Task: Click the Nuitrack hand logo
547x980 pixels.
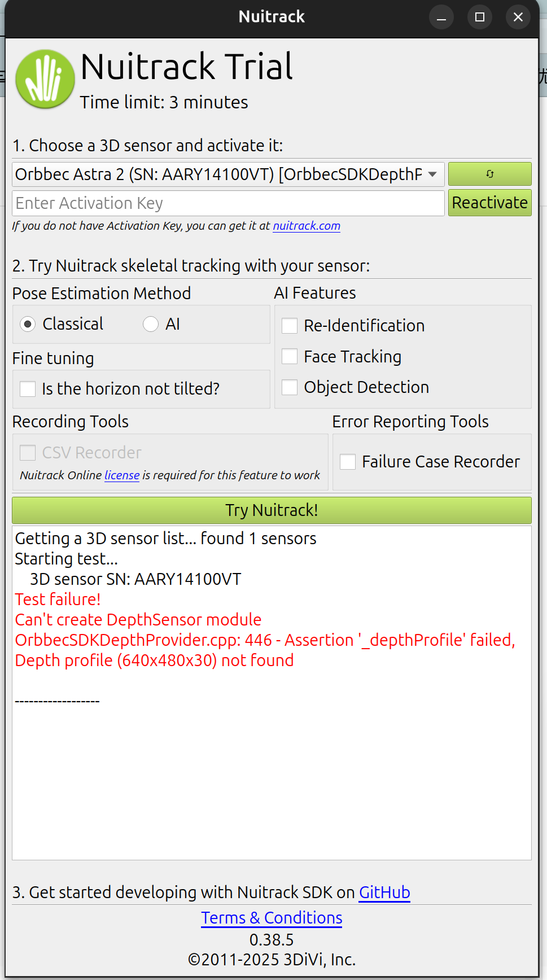Action: (45, 79)
